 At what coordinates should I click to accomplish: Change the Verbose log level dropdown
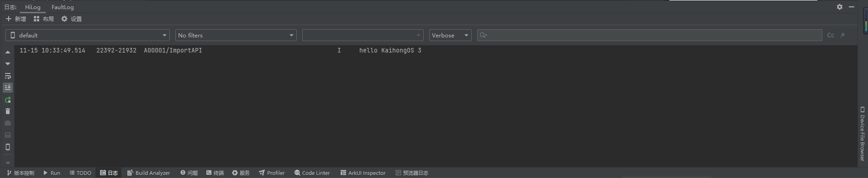click(x=450, y=35)
